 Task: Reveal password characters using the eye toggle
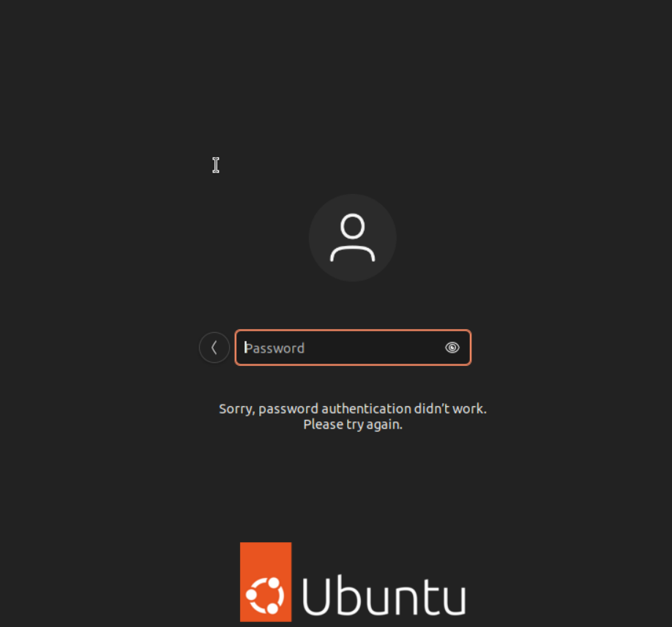point(452,348)
